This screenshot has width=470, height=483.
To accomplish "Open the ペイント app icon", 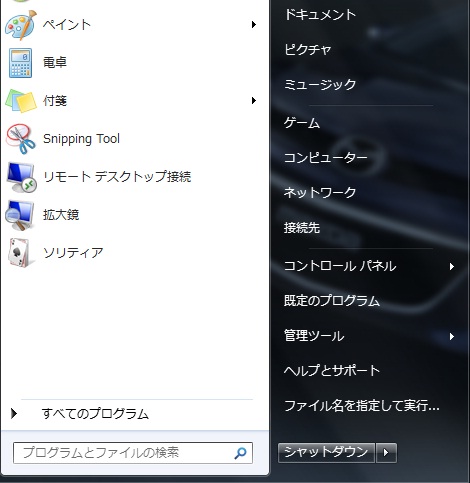I will [x=20, y=25].
